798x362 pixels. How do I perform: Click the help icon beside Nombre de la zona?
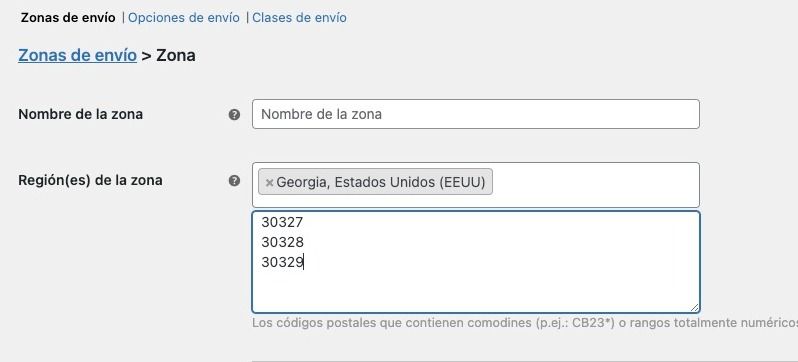click(234, 115)
